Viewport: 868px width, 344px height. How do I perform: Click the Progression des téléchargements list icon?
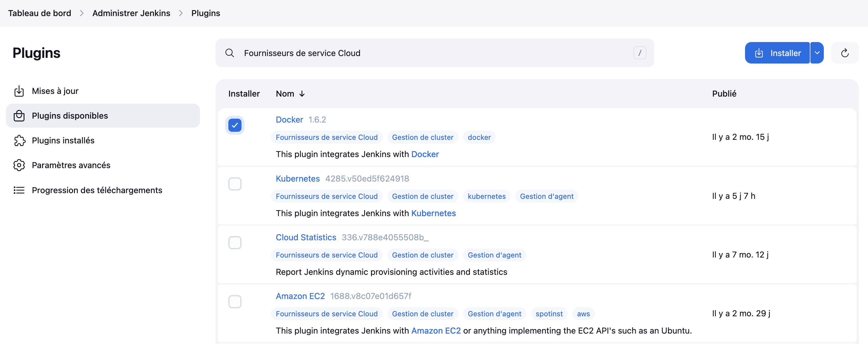pyautogui.click(x=19, y=190)
